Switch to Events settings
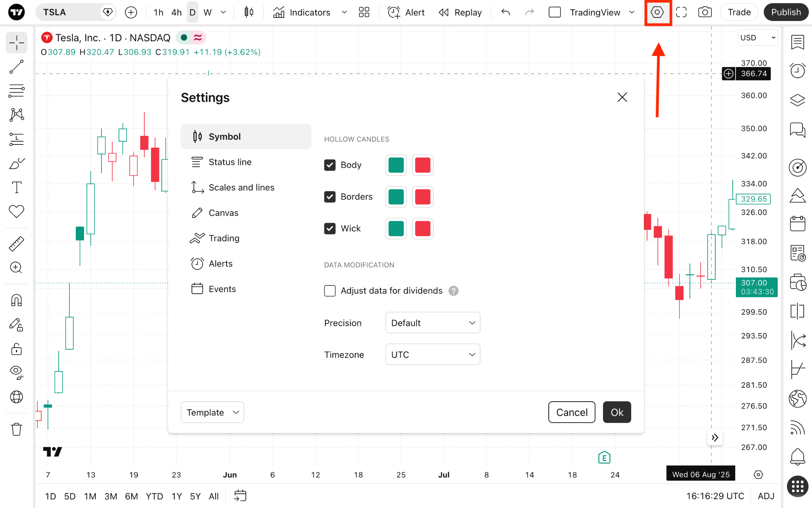 246,289
